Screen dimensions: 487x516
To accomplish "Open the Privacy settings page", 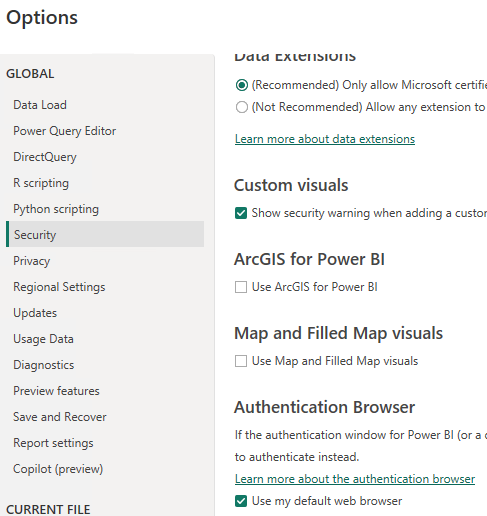I will 32,261.
